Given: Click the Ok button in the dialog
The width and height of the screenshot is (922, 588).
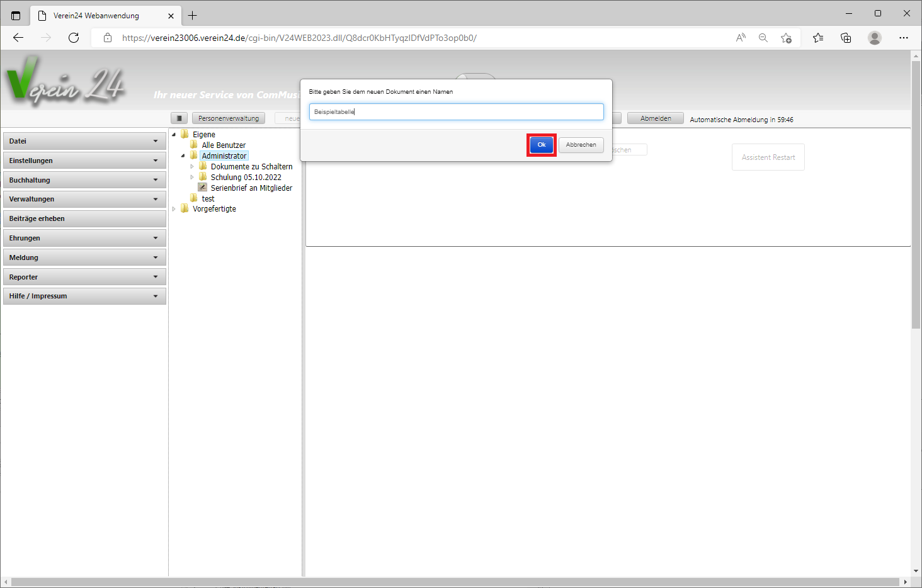Looking at the screenshot, I should (x=541, y=145).
